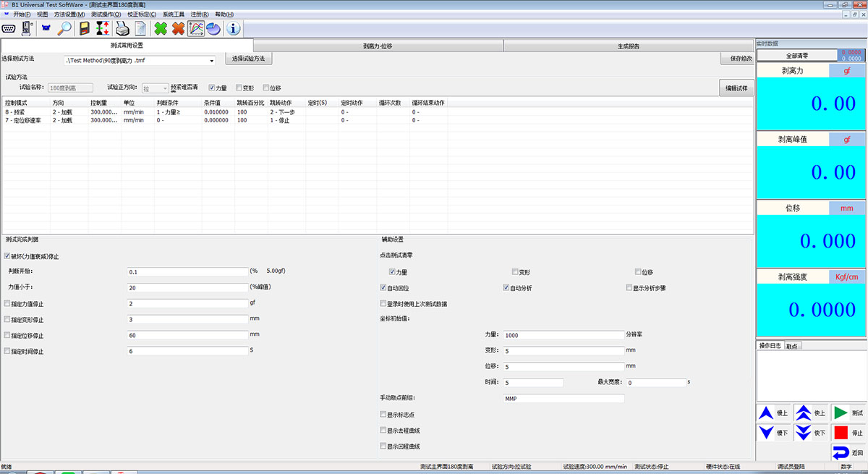
Task: Click the 快上 fast-up double arrow button
Action: click(x=811, y=413)
